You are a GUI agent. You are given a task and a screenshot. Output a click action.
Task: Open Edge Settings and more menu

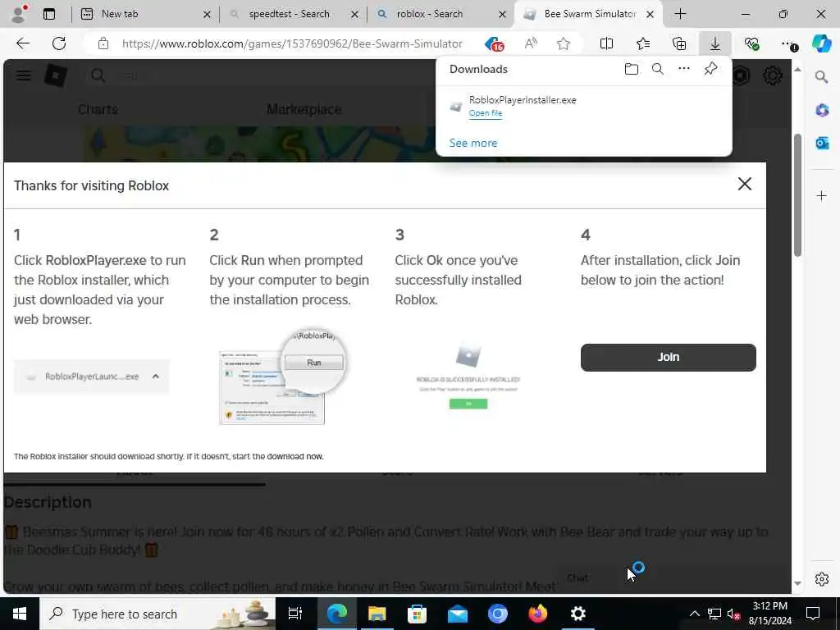[x=789, y=44]
